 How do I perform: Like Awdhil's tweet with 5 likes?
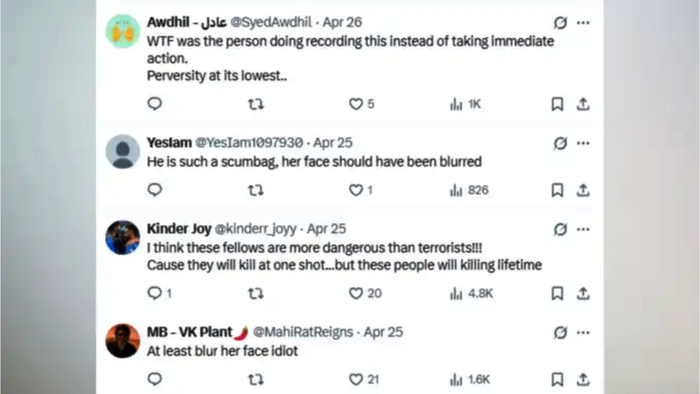pos(361,104)
